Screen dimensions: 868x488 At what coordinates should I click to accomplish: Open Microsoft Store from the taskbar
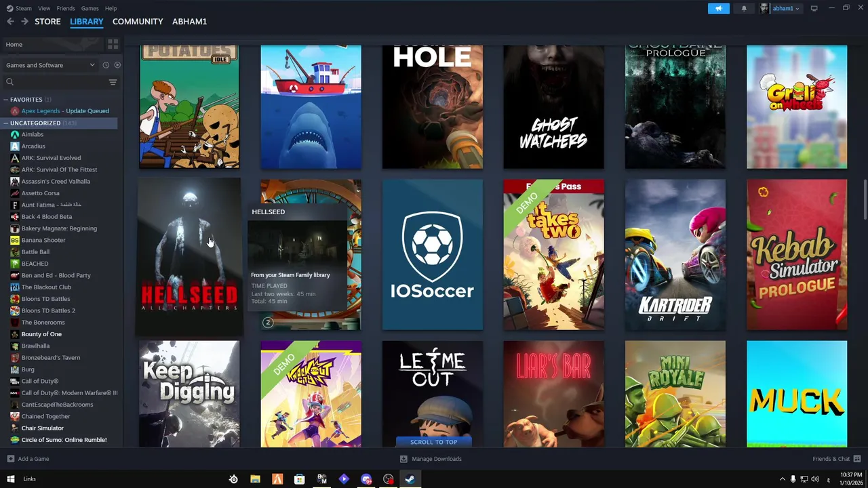[x=299, y=479]
